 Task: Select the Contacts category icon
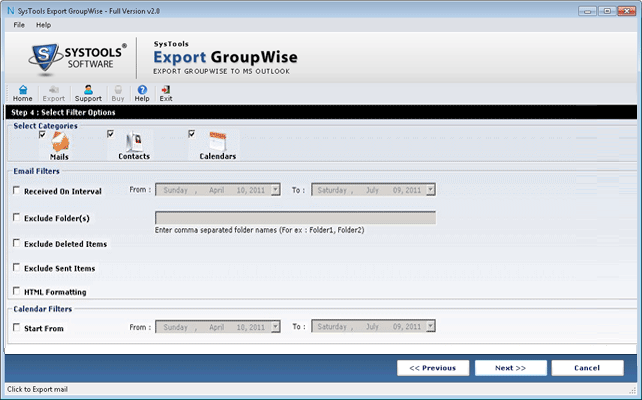coord(133,144)
